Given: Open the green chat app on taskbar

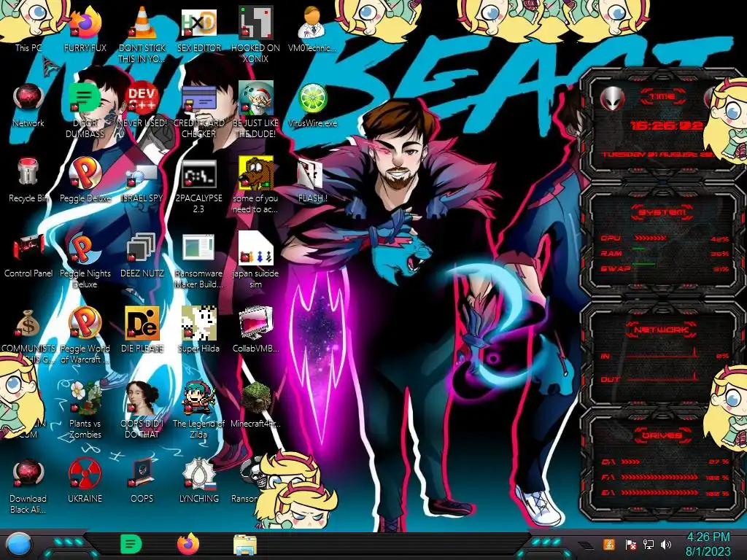Looking at the screenshot, I should click(x=131, y=545).
